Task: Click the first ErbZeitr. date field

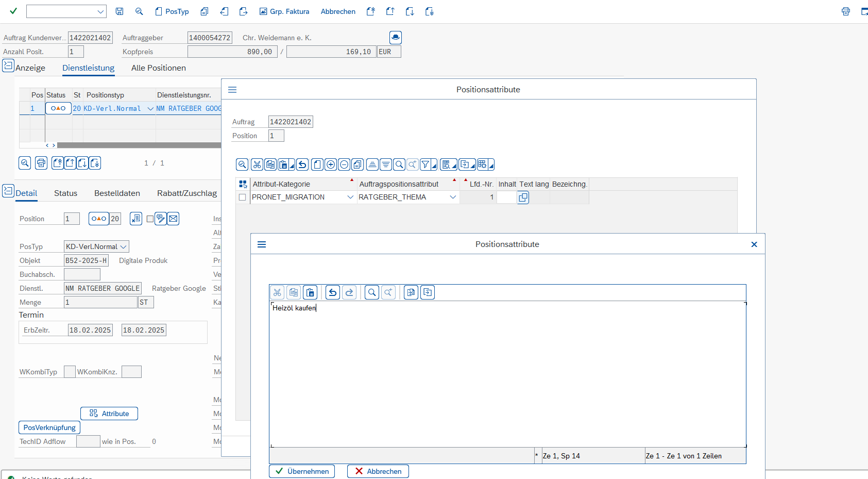Action: coord(90,330)
